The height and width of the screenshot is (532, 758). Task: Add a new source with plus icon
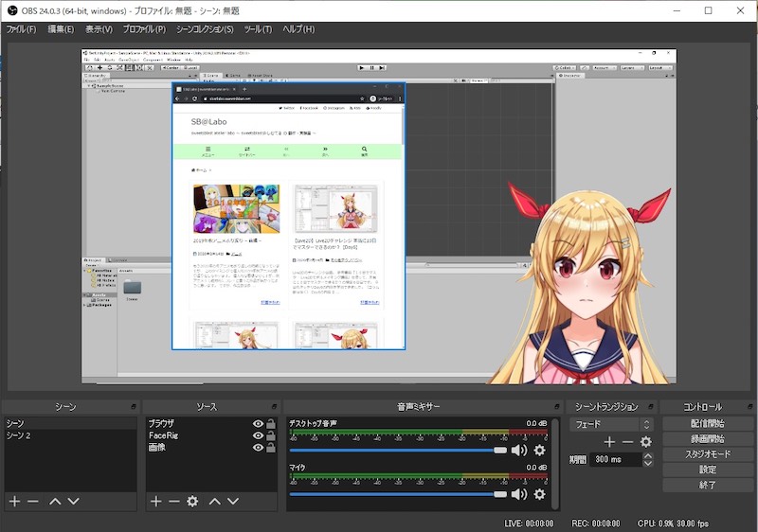pos(155,501)
